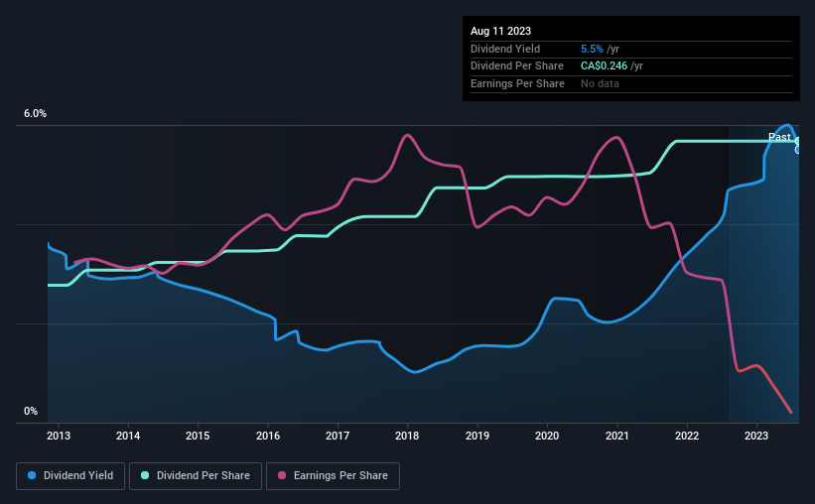This screenshot has height=504, width=815.
Task: Click the Past label on the chart
Action: click(x=779, y=137)
